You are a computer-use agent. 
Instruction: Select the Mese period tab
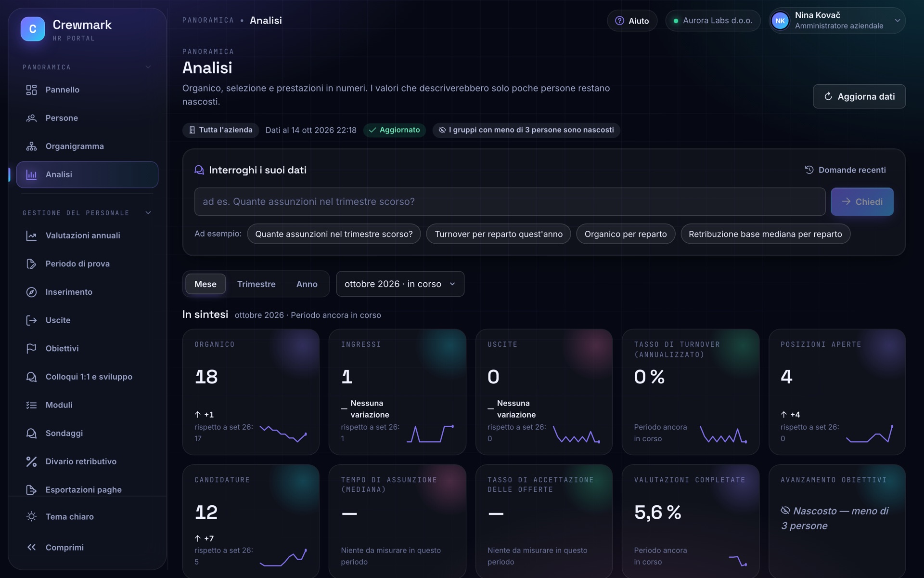[x=205, y=284]
